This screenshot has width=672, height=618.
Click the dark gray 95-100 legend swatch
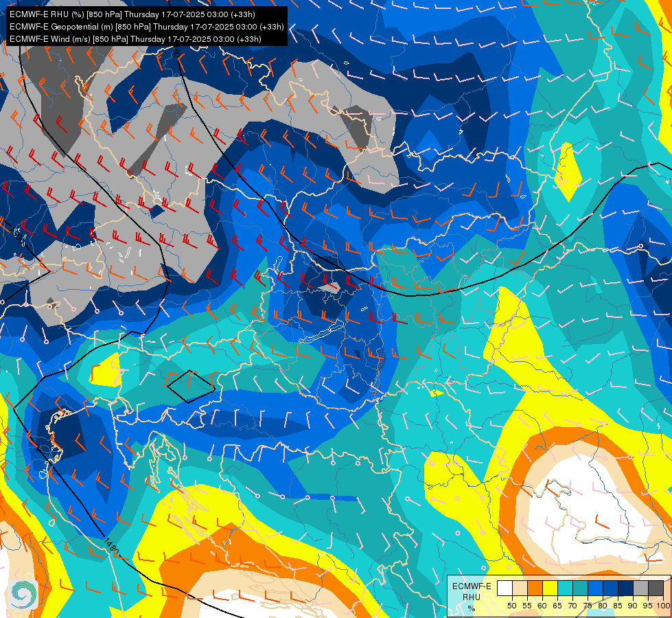[656, 588]
